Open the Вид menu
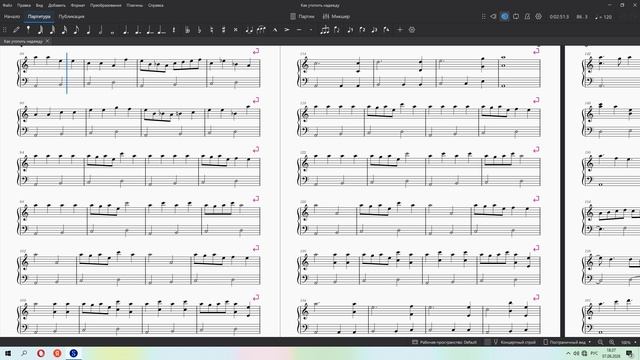 coord(39,5)
